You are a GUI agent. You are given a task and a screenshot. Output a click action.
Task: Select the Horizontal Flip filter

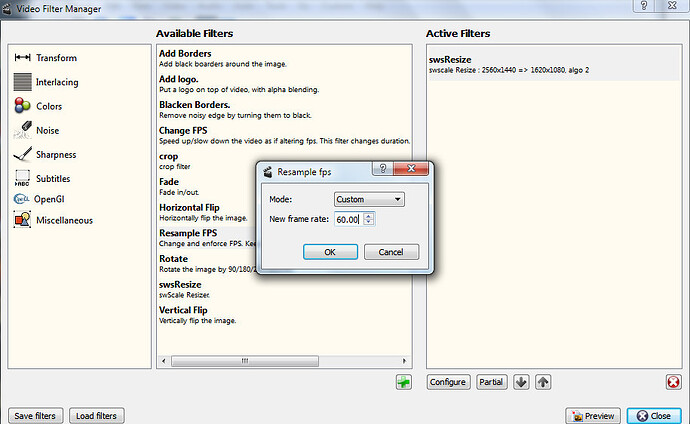click(x=207, y=212)
